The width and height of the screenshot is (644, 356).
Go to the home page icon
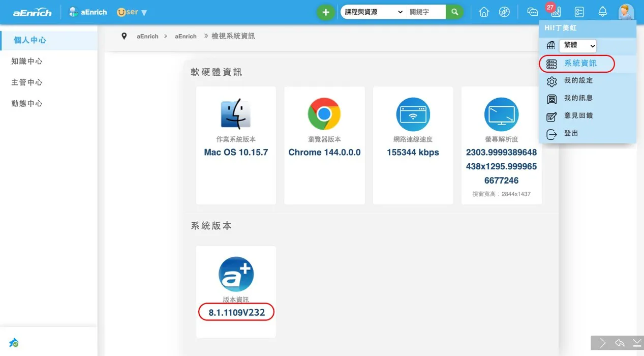(x=484, y=12)
